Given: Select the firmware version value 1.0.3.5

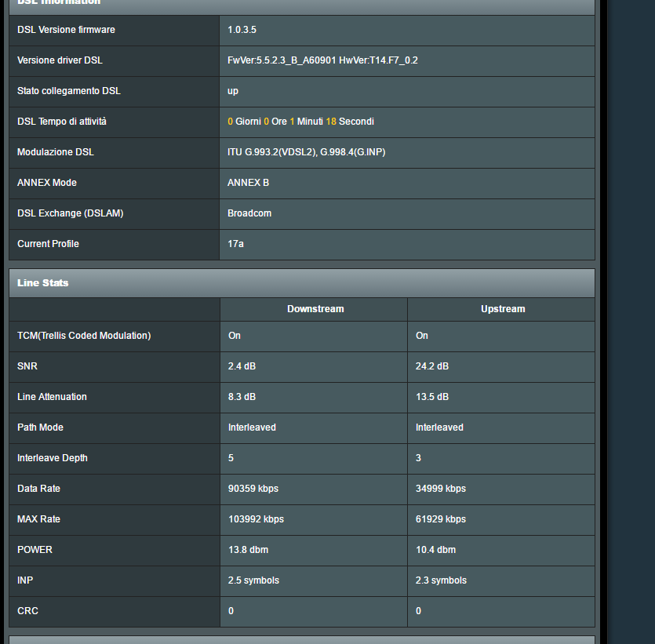Looking at the screenshot, I should pyautogui.click(x=242, y=30).
